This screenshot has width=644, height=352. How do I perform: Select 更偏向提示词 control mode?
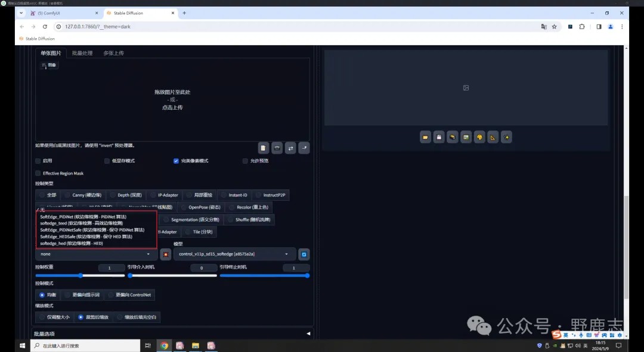(82, 295)
